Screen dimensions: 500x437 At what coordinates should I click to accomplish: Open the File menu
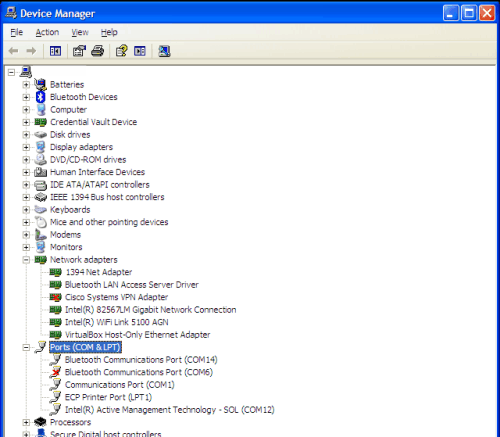pos(17,32)
